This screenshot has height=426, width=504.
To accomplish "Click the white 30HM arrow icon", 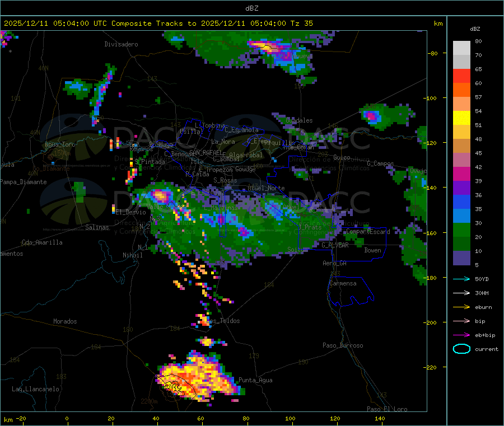I will click(461, 293).
